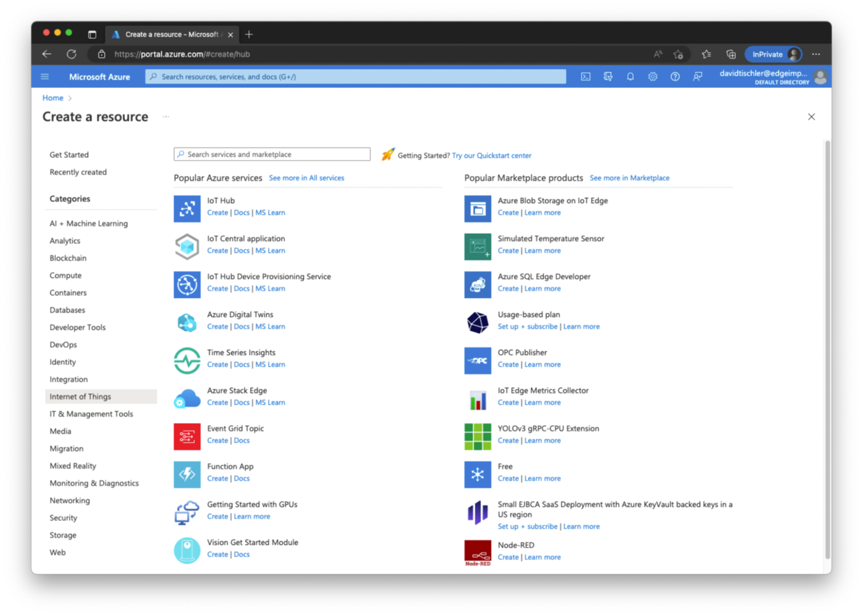Click Learn more for OPC Publisher
Screen dimensions: 863x616
pyautogui.click(x=542, y=365)
